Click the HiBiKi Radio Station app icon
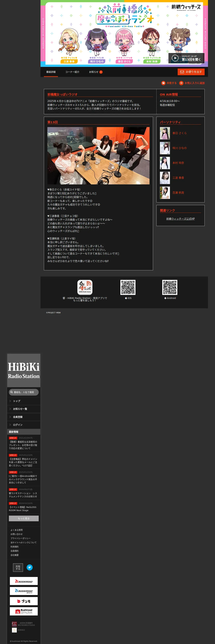 [x=85, y=287]
